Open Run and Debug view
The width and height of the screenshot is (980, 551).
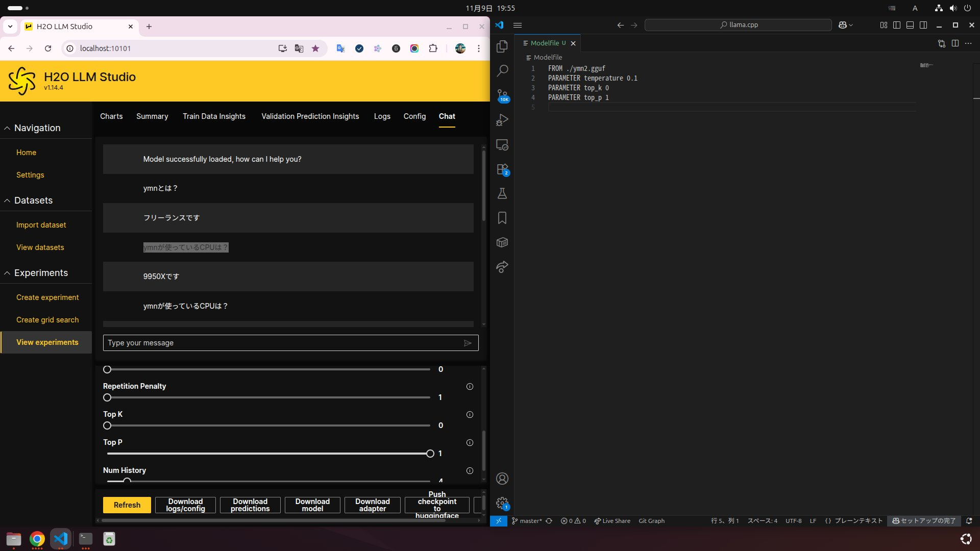pyautogui.click(x=502, y=120)
